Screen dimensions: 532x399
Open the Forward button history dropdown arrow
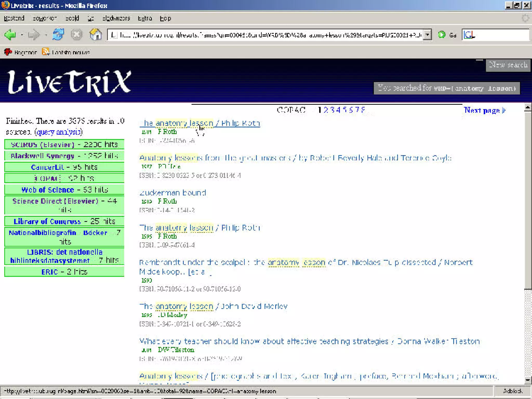(46, 35)
